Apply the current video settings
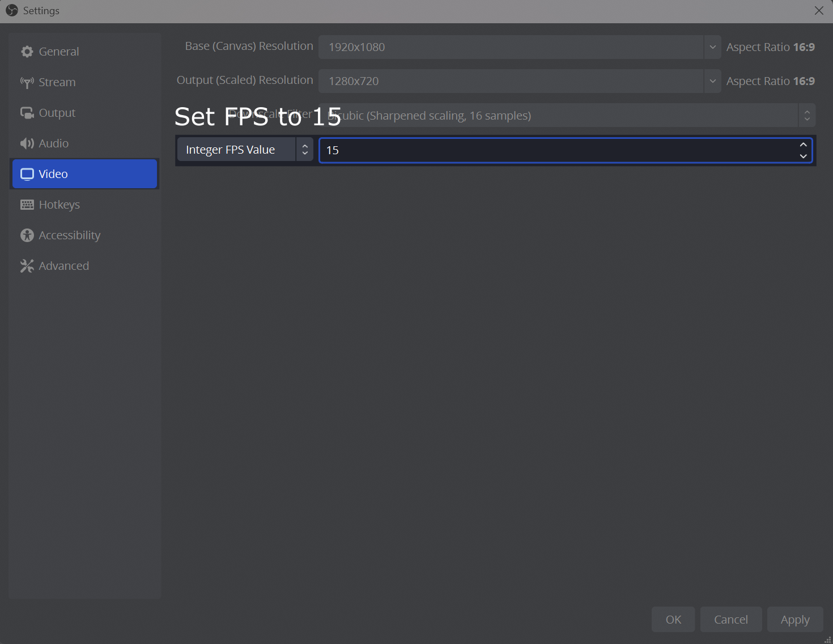Image resolution: width=833 pixels, height=644 pixels. (x=794, y=619)
